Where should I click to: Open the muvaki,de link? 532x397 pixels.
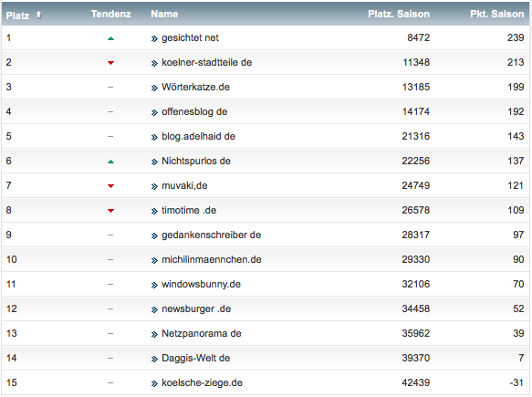point(184,185)
